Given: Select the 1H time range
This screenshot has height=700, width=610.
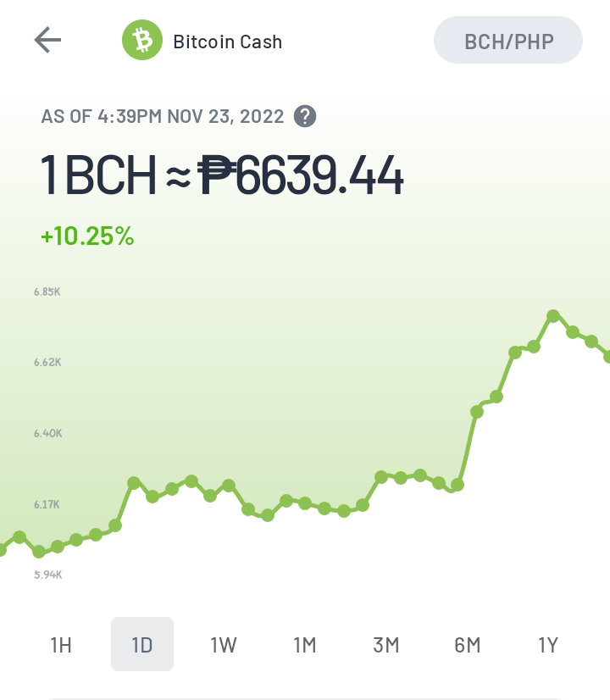Looking at the screenshot, I should point(61,645).
